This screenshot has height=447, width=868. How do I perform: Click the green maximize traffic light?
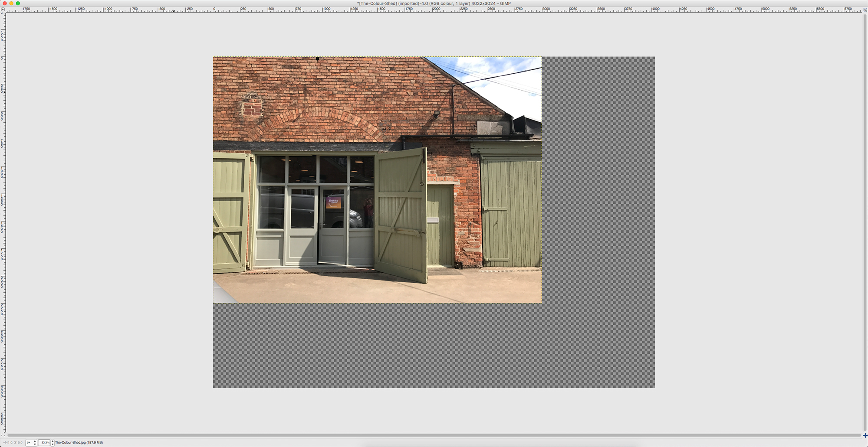(x=17, y=3)
